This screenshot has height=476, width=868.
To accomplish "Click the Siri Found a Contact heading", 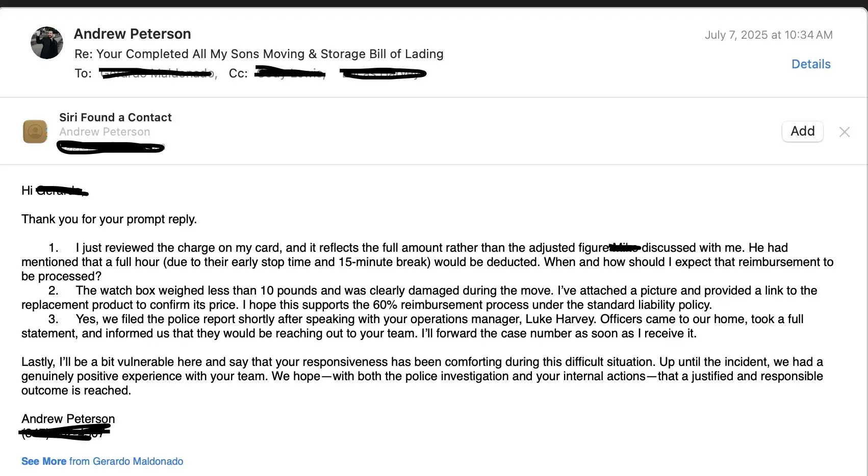I will click(x=115, y=118).
